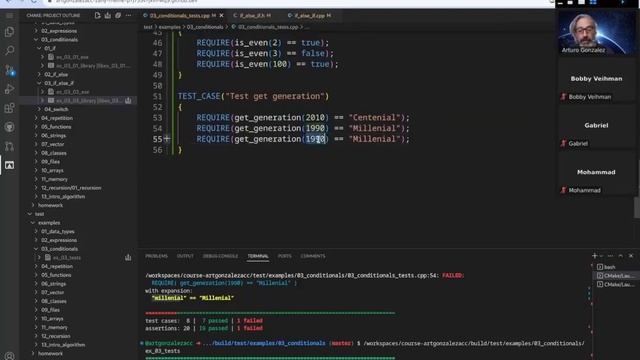Open the Source Control view
The height and width of the screenshot is (360, 640).
click(x=9, y=70)
